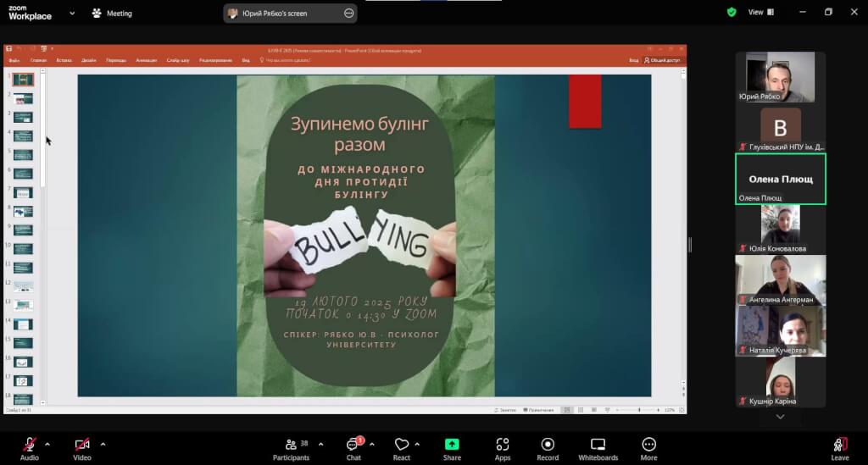The image size is (868, 465).
Task: Expand audio settings arrow next to Audio
Action: (47, 444)
